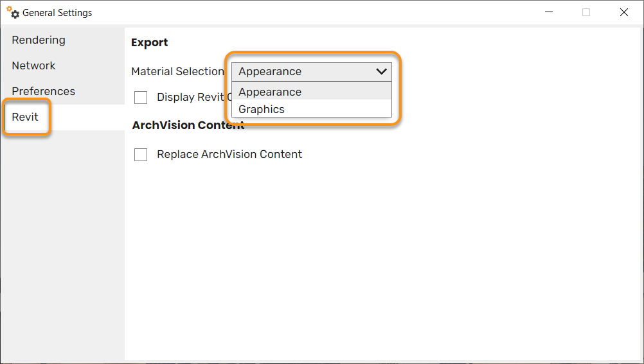Click the ArchVision Content section heading

188,125
